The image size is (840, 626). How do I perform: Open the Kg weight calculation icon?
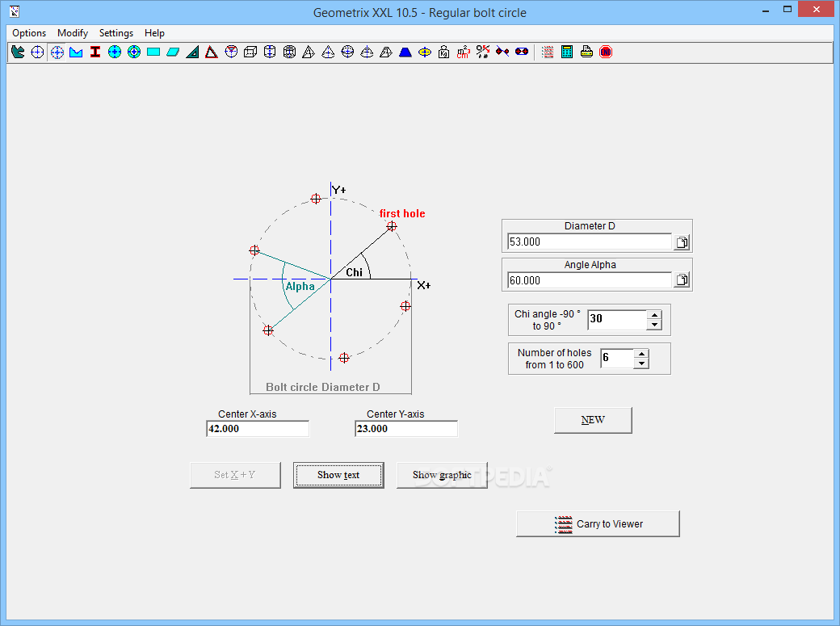pyautogui.click(x=444, y=52)
